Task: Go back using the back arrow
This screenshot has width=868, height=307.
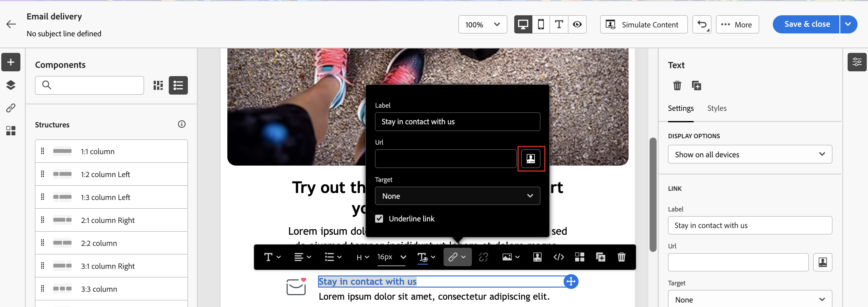Action: [11, 24]
